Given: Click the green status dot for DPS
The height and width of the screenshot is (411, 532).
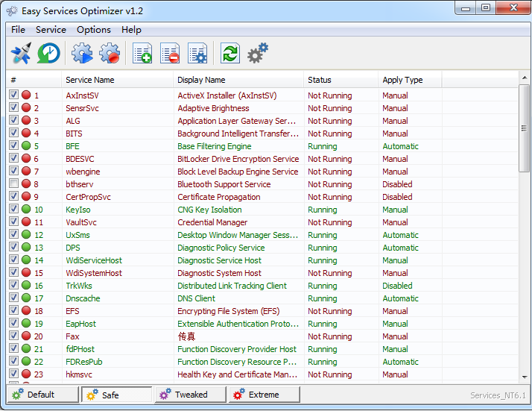Looking at the screenshot, I should tap(26, 248).
